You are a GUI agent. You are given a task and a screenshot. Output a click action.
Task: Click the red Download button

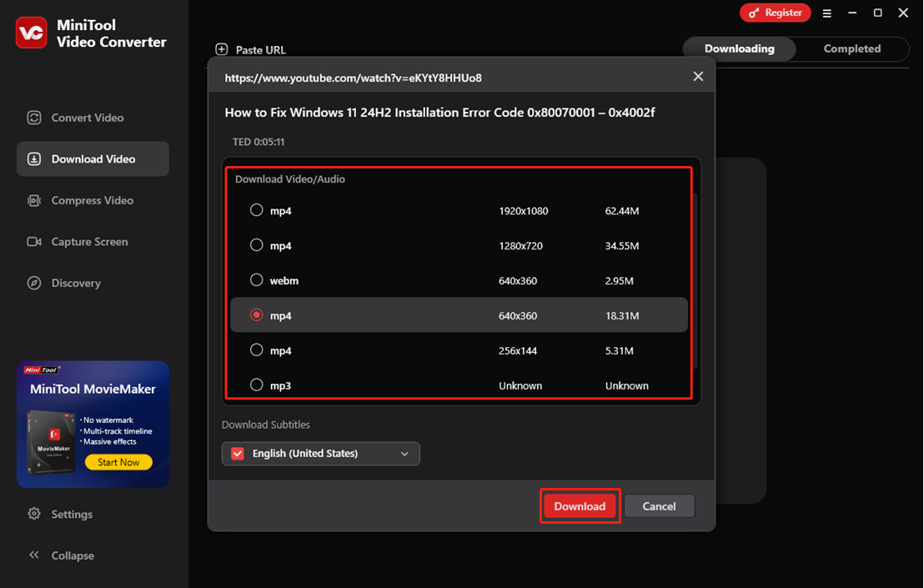(x=580, y=506)
